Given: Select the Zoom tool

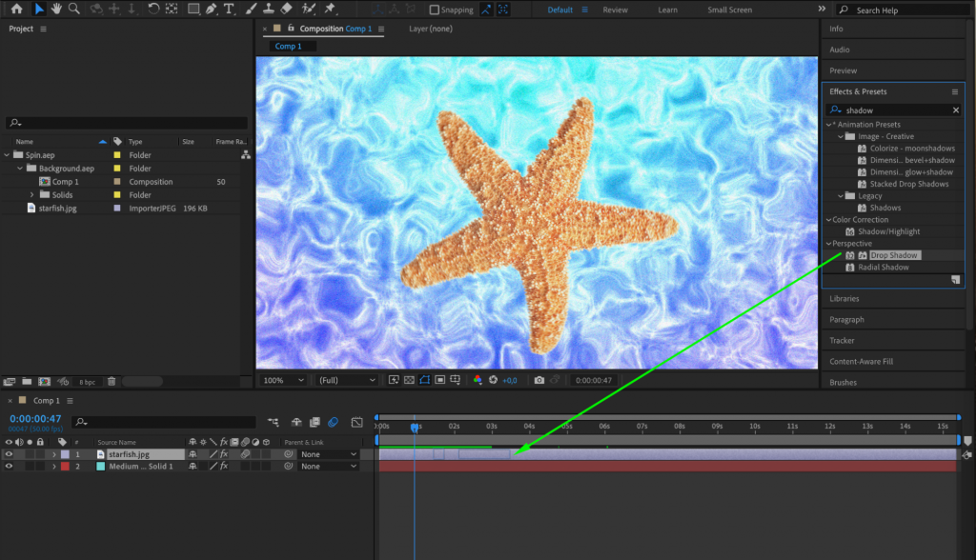Looking at the screenshot, I should pos(74,10).
